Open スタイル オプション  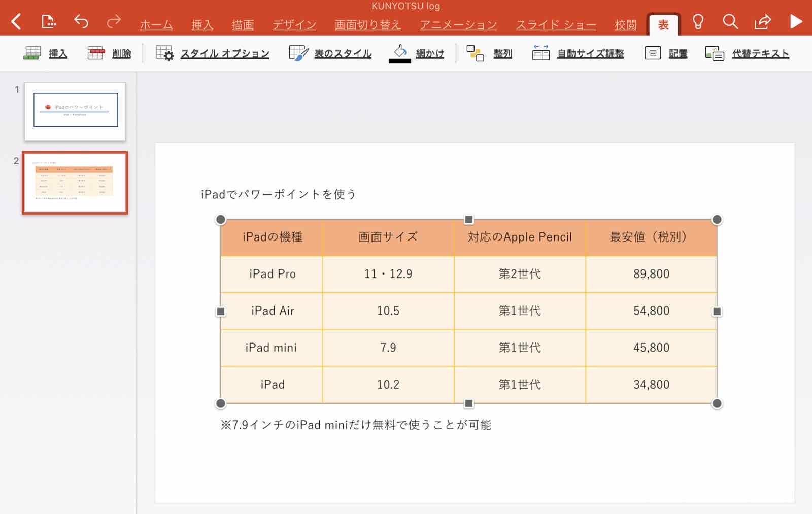coord(225,53)
